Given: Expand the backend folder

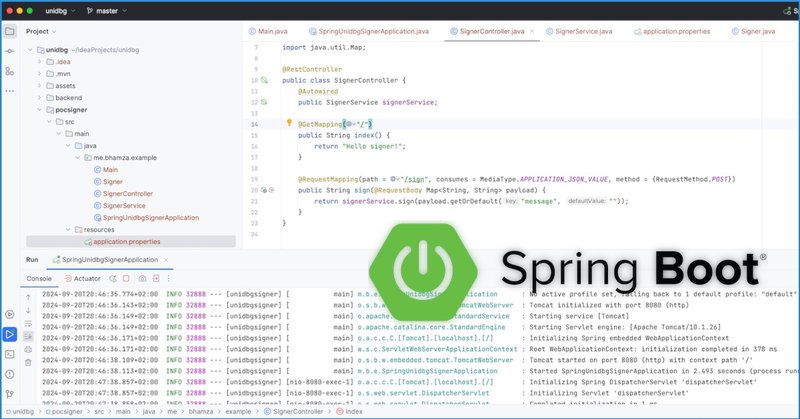Looking at the screenshot, I should pos(39,98).
